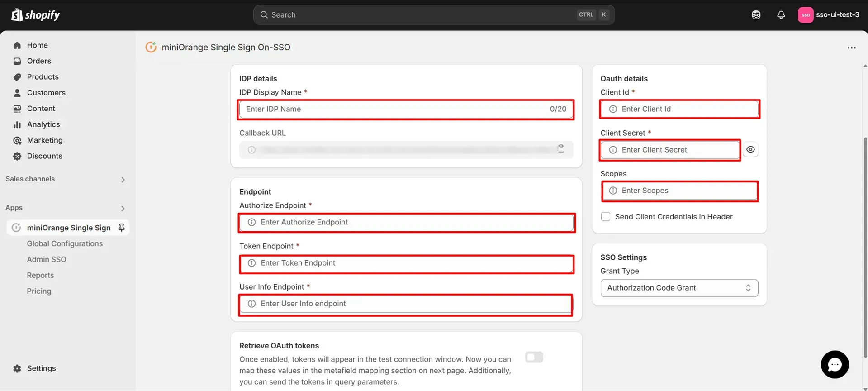The height and width of the screenshot is (391, 868).
Task: Open Admin SSO page
Action: (47, 259)
